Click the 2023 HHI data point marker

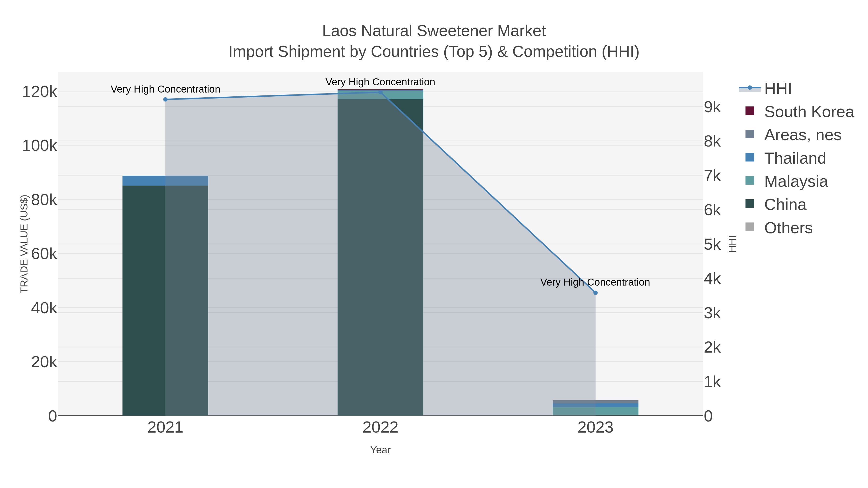tap(595, 293)
